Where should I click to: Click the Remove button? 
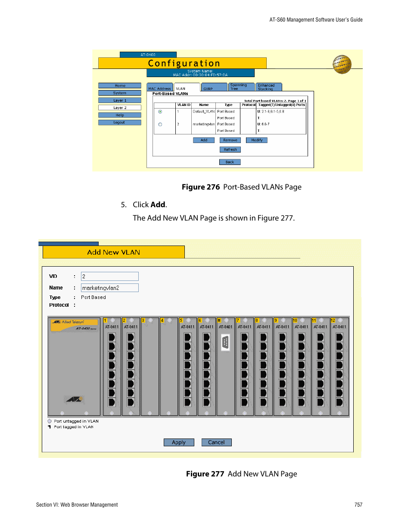(x=230, y=140)
